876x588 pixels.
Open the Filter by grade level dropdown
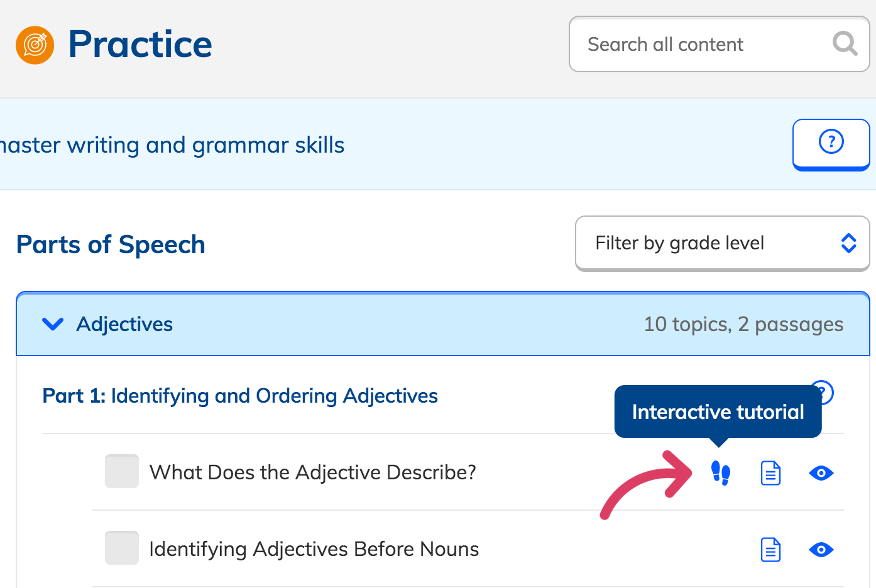(722, 243)
